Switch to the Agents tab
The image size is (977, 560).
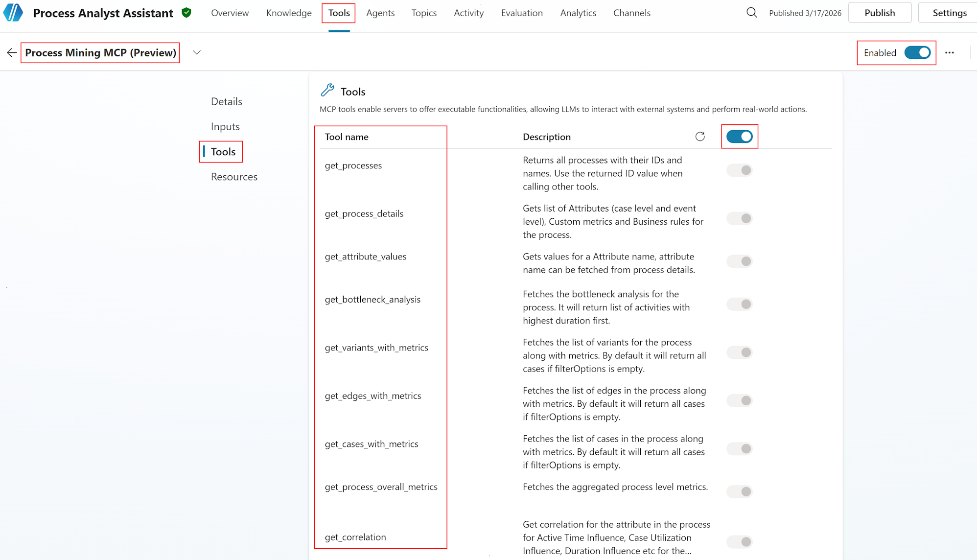click(x=380, y=13)
